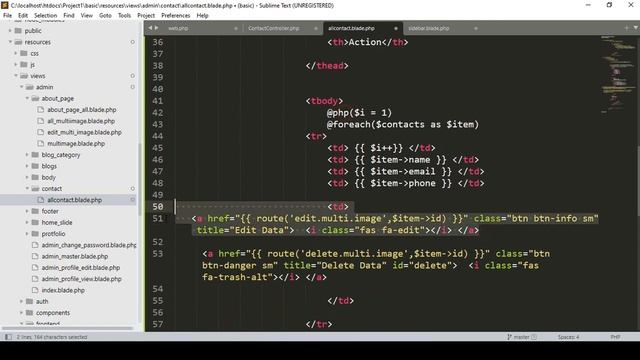Switch to ContactController.php tab
This screenshot has width=640, height=360.
(x=273, y=29)
